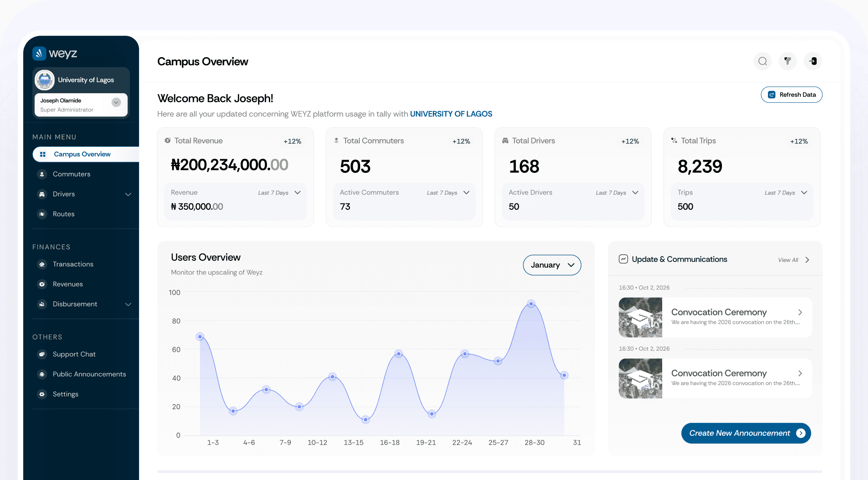Click the Refresh Data icon
Screen dimensions: 868x480
[x=772, y=95]
